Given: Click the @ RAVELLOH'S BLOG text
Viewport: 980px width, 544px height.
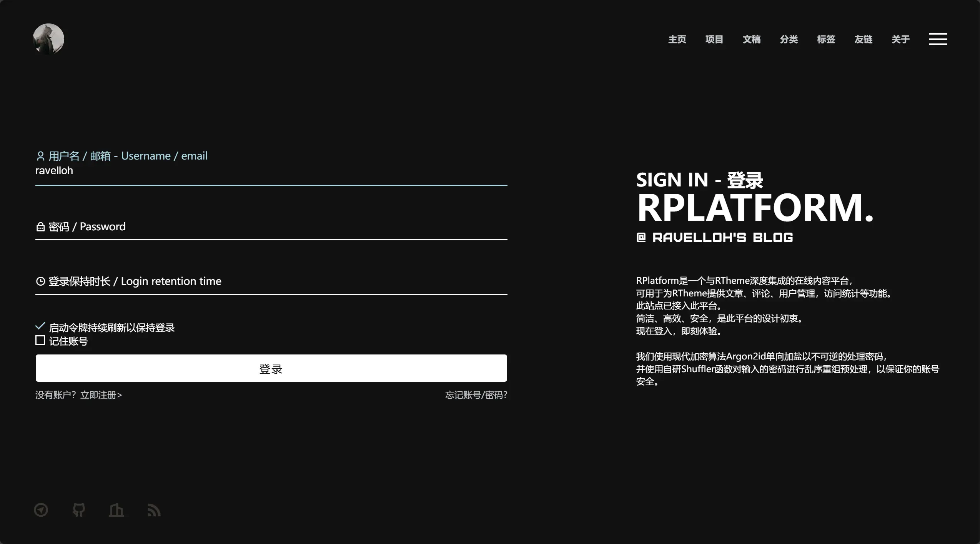Looking at the screenshot, I should 715,238.
